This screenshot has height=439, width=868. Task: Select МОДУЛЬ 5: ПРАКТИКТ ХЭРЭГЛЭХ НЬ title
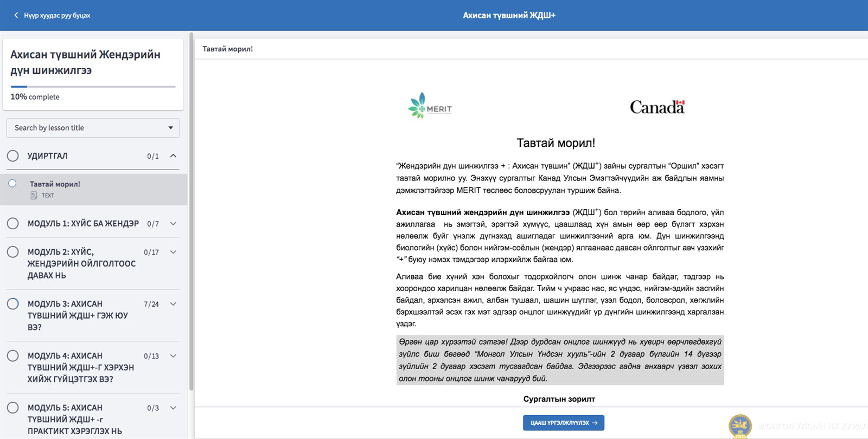click(x=75, y=419)
